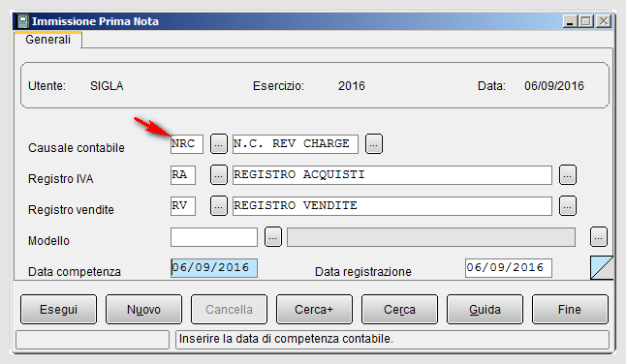Screen dimensions: 626x364
Task: Click the N.C. REV CHARGE description field
Action: 296,144
